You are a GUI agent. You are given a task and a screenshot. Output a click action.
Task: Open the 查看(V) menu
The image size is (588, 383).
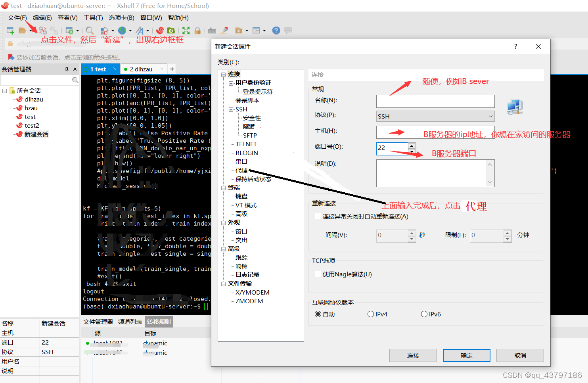[67, 18]
